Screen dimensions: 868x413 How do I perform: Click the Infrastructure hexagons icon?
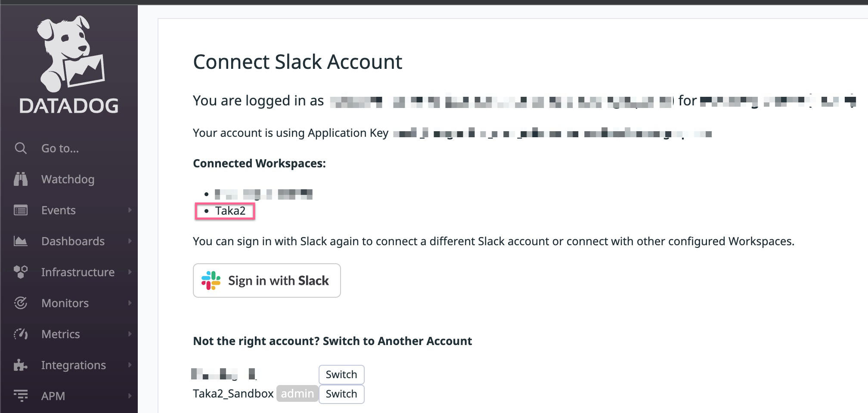[21, 272]
